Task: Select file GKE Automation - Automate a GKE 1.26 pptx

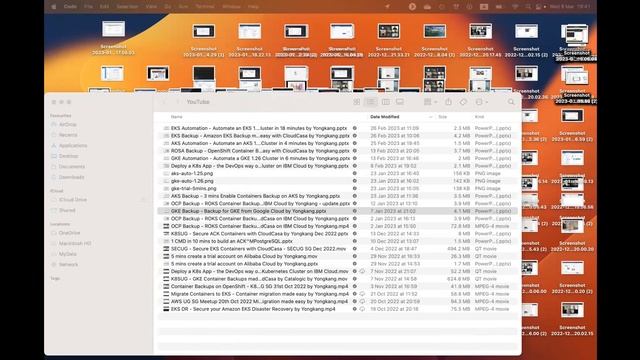Action: pyautogui.click(x=337, y=158)
